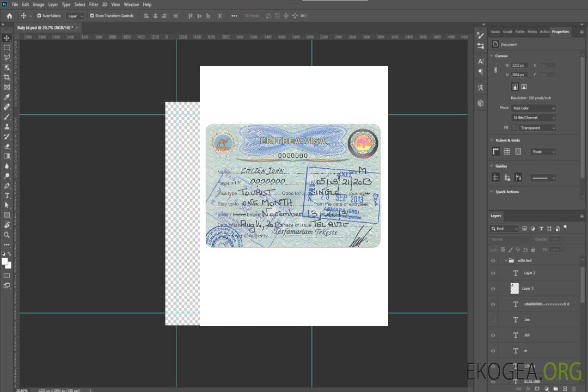Toggle the Auto-Select checkbox
Viewport: 588px width, 392px height.
click(39, 16)
